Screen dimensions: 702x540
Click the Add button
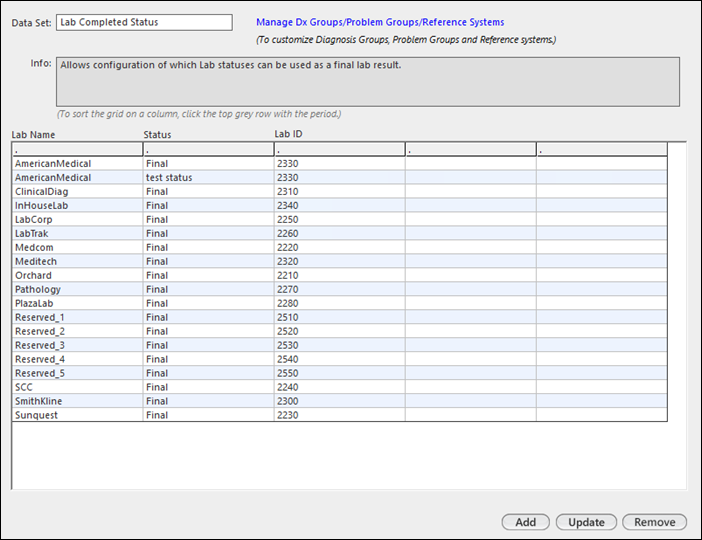pos(525,522)
